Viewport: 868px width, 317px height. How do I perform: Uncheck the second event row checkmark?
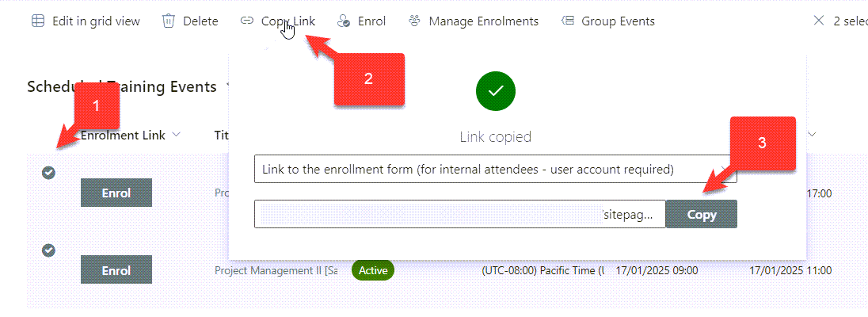click(x=49, y=250)
